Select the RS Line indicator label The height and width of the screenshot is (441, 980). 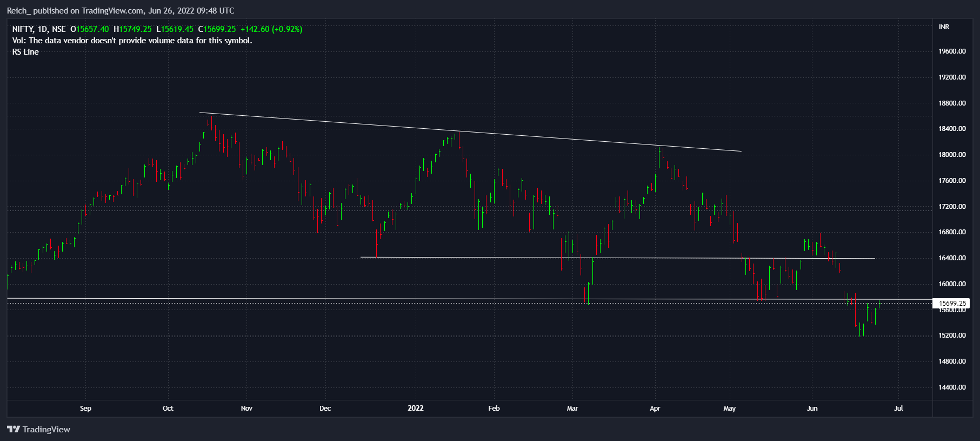(25, 52)
